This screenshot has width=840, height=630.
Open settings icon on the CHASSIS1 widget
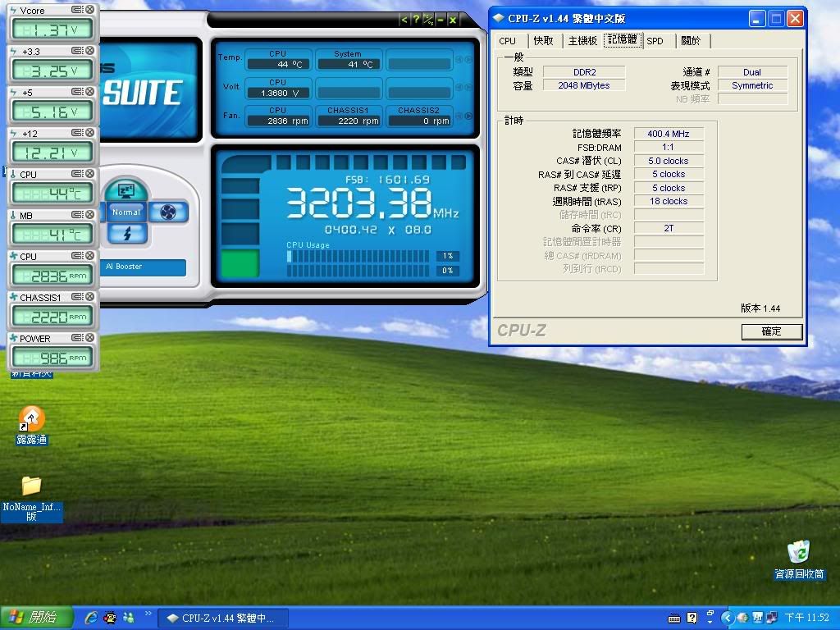click(77, 297)
